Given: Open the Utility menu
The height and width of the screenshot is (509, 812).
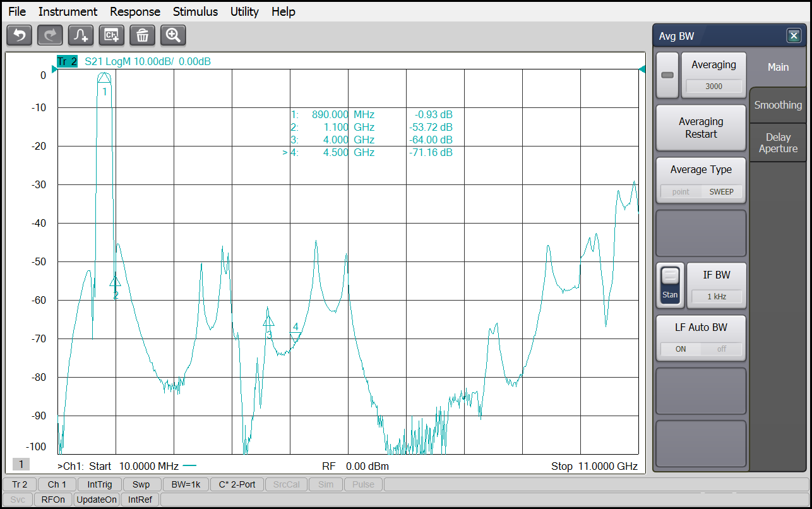Looking at the screenshot, I should (x=244, y=11).
